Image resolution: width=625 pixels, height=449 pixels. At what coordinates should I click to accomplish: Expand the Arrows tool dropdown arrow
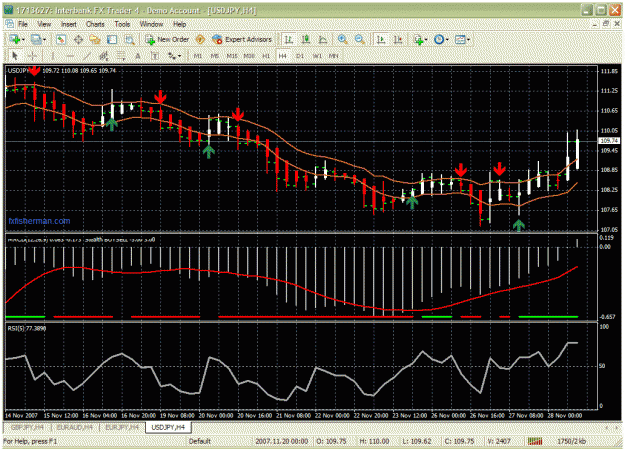(179, 56)
